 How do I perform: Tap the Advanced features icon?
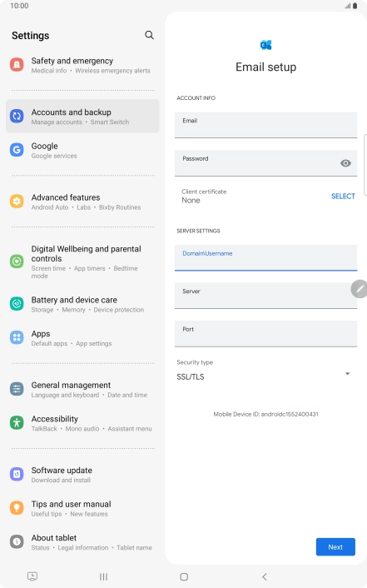17,202
